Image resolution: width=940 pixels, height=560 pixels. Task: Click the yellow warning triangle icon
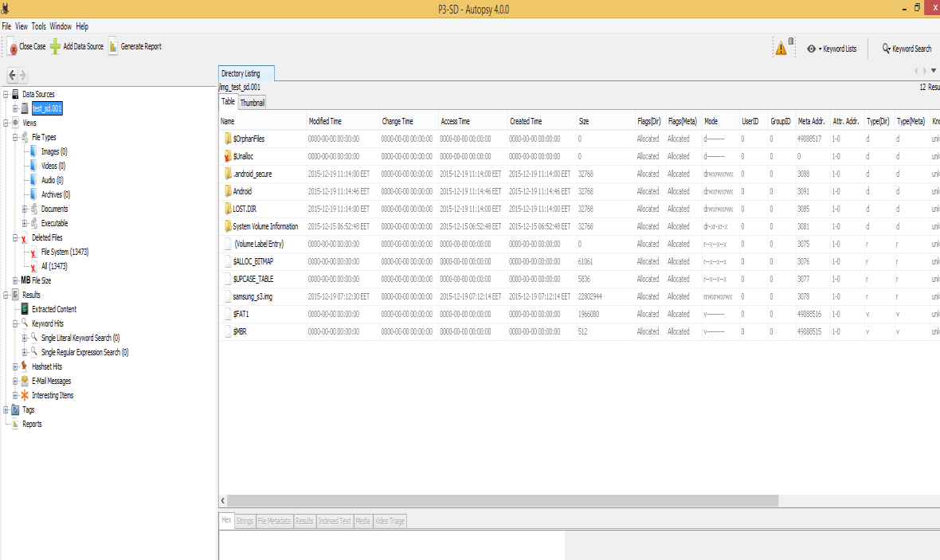[x=781, y=49]
